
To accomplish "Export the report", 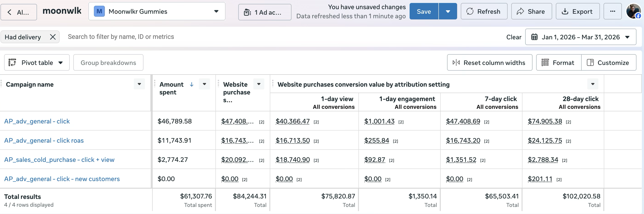I will 578,11.
